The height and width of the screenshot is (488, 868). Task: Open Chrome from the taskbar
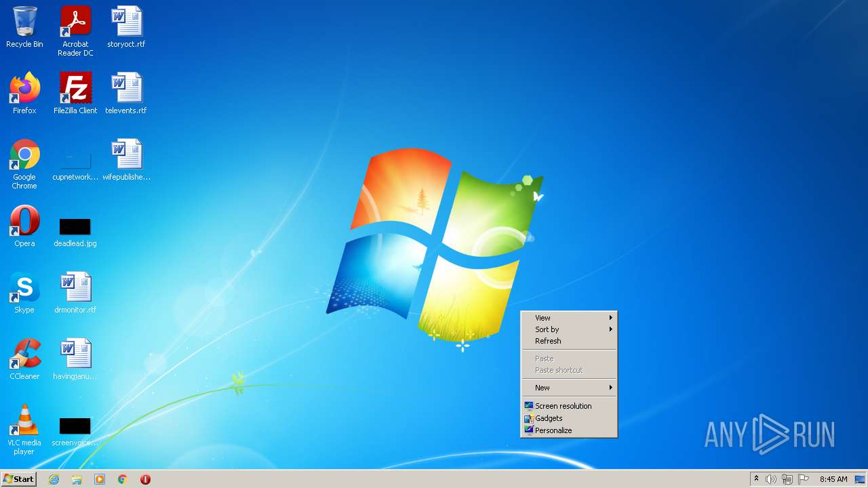coord(123,479)
